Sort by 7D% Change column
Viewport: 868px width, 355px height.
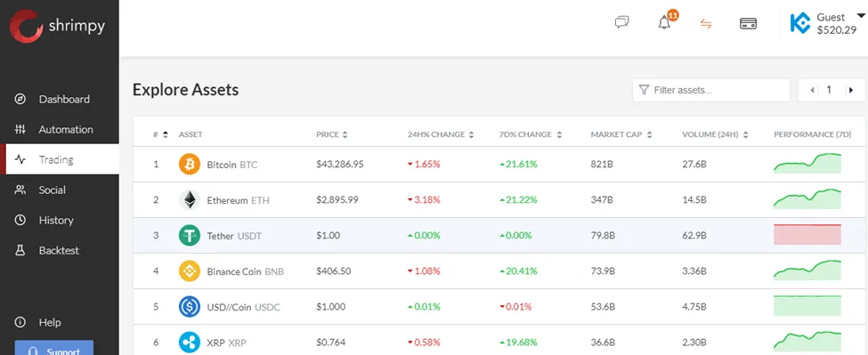tap(531, 134)
